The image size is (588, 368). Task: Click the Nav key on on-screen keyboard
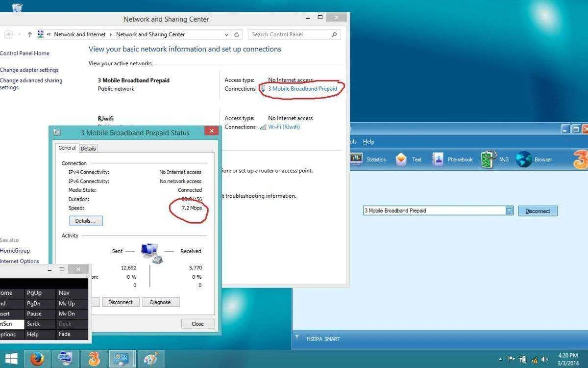click(72, 293)
